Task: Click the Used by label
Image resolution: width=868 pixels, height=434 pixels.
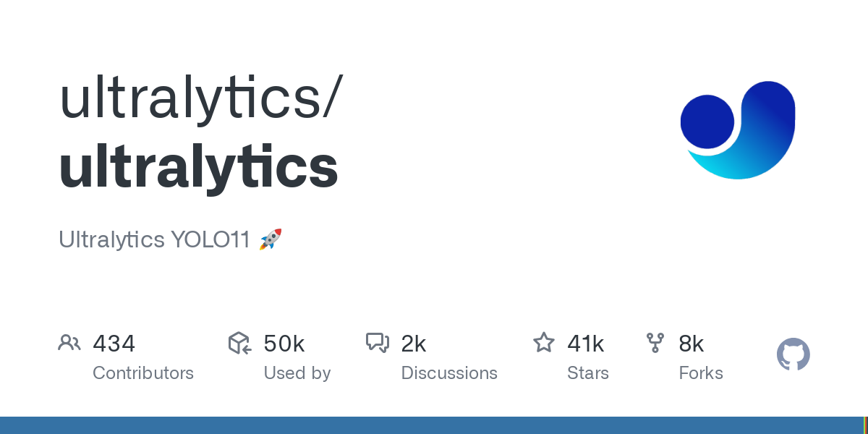Action: (297, 373)
